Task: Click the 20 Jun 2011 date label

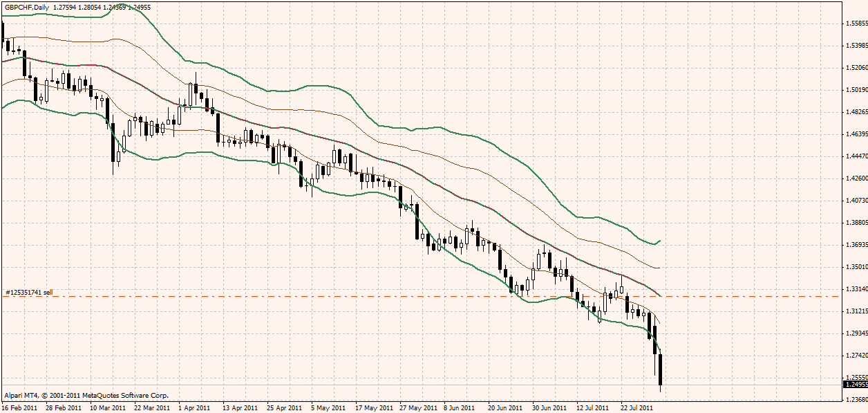Action: (506, 408)
